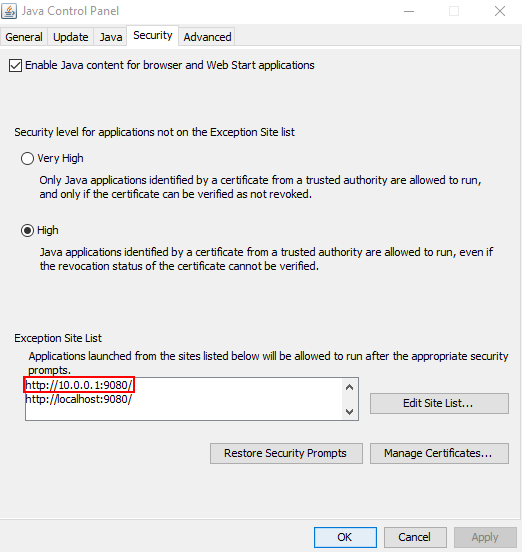Image resolution: width=522 pixels, height=552 pixels.
Task: Close the Java Control Panel window
Action: 499,12
